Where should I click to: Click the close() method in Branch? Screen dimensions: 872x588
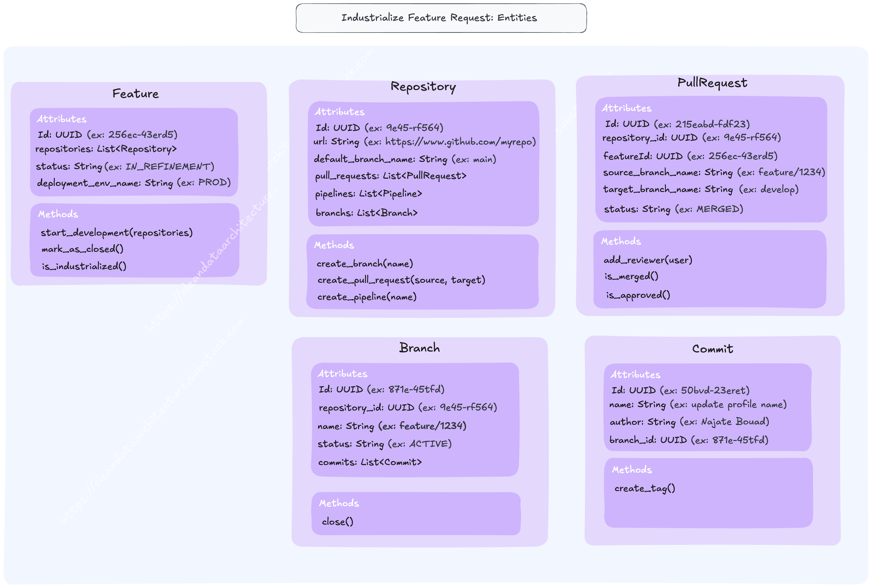tap(337, 522)
